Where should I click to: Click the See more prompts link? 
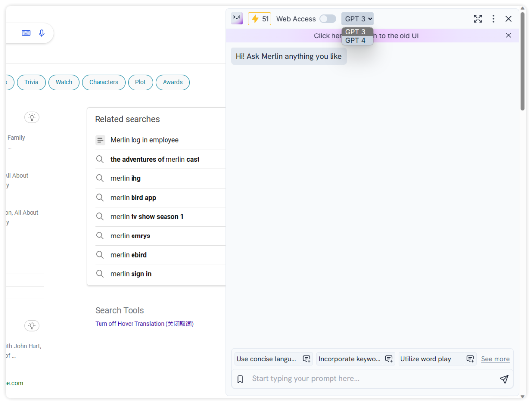pyautogui.click(x=495, y=359)
